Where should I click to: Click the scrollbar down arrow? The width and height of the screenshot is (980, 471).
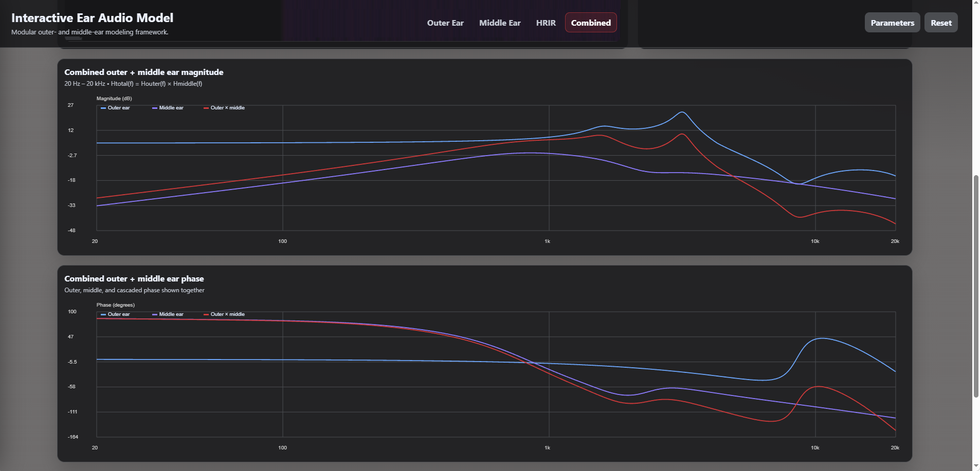click(x=976, y=466)
